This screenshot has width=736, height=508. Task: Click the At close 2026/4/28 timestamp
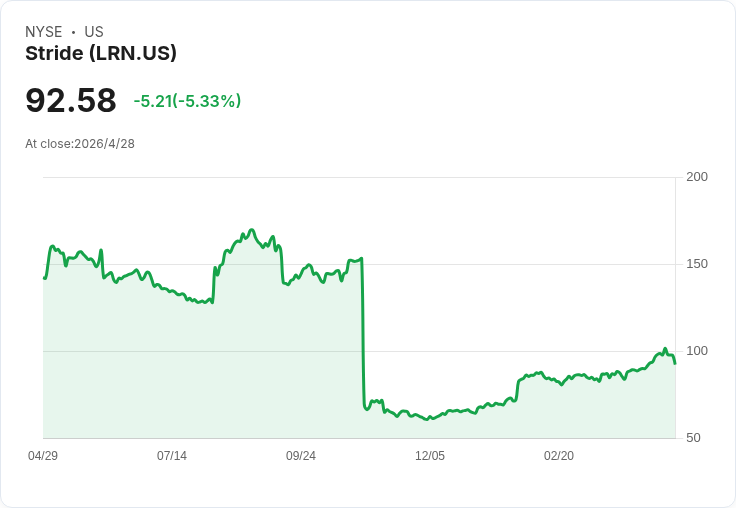(x=80, y=144)
